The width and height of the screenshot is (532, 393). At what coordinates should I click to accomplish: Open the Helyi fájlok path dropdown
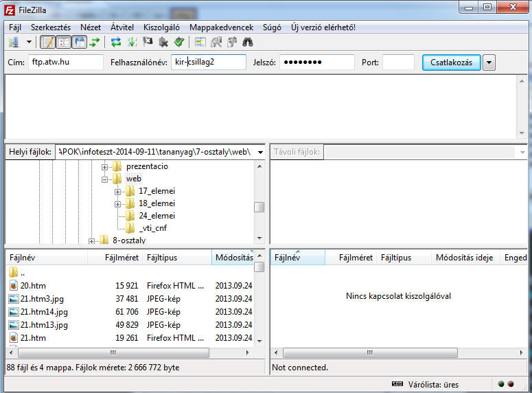click(x=261, y=152)
